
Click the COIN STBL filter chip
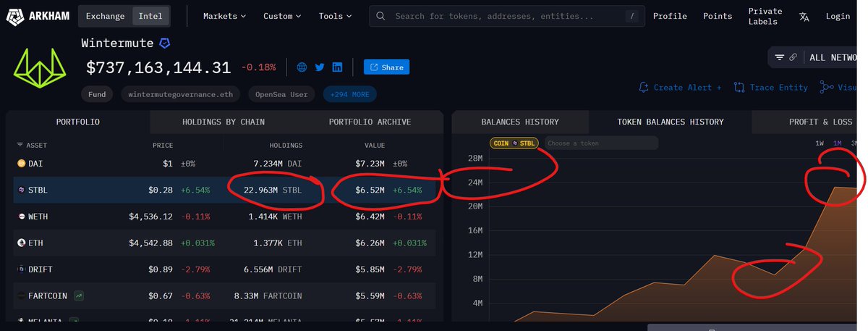(514, 143)
